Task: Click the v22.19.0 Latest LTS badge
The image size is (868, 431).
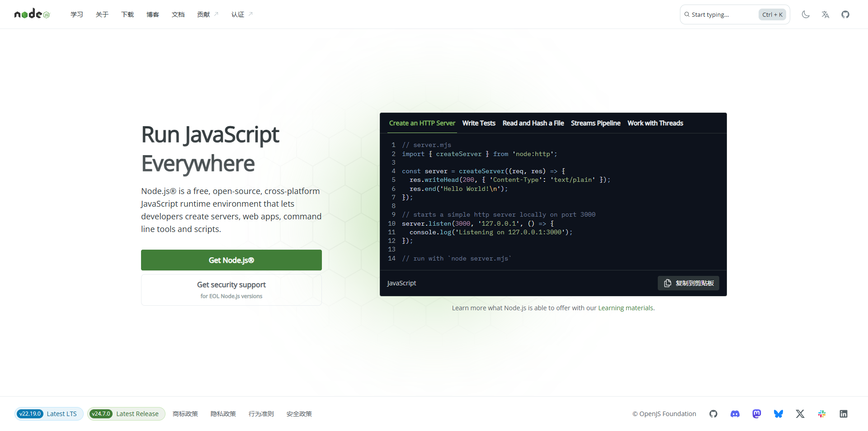Action: [49, 414]
